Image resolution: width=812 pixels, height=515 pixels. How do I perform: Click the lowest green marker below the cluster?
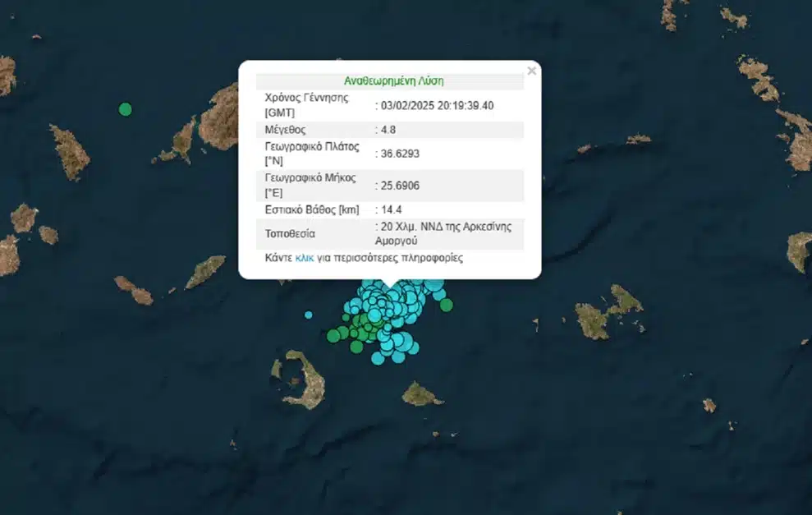click(356, 347)
